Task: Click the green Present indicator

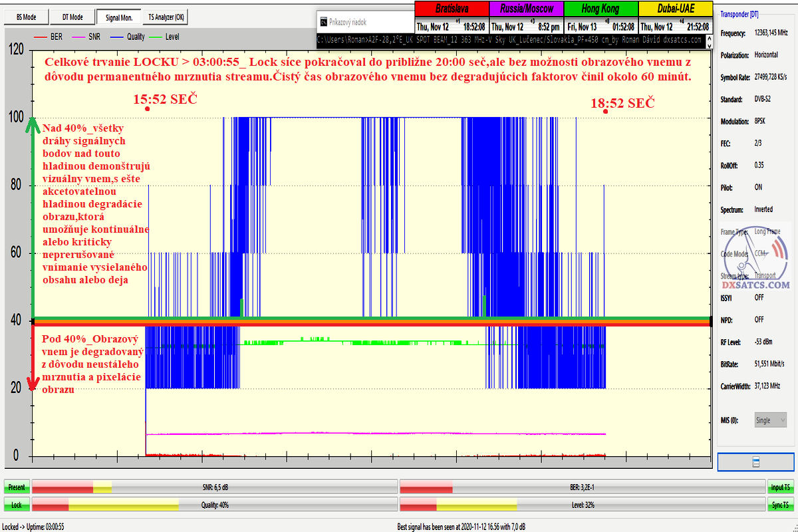Action: pos(17,487)
